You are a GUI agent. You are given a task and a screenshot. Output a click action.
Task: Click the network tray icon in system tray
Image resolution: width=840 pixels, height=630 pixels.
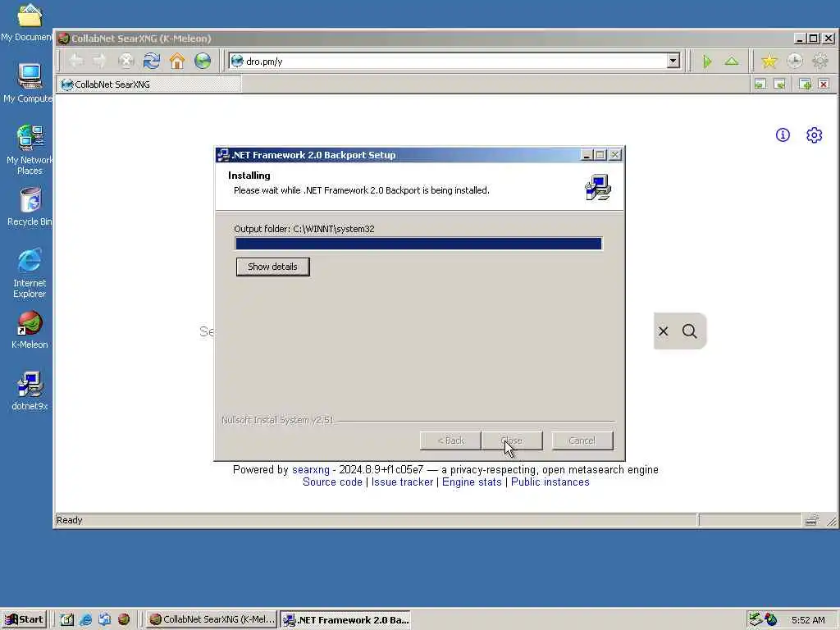tap(755, 619)
